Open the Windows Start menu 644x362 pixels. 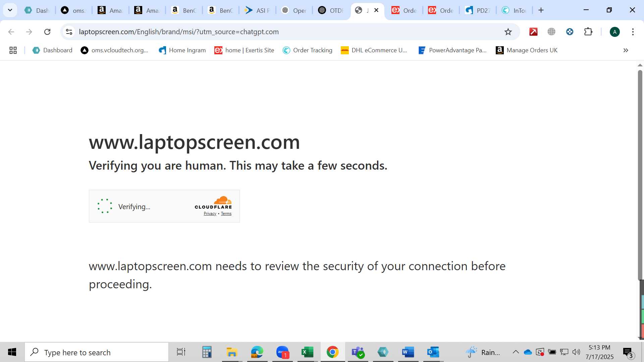click(x=12, y=352)
